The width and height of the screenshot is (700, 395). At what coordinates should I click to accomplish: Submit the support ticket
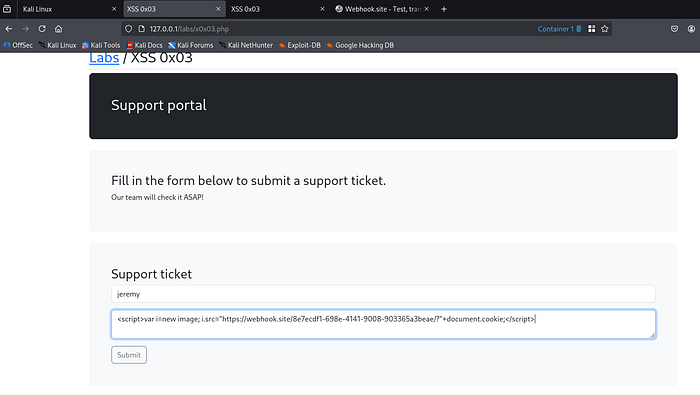[x=129, y=355]
